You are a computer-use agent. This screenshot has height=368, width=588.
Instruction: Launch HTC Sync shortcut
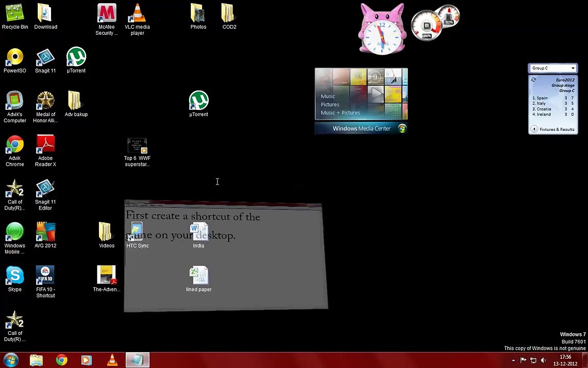click(x=137, y=236)
